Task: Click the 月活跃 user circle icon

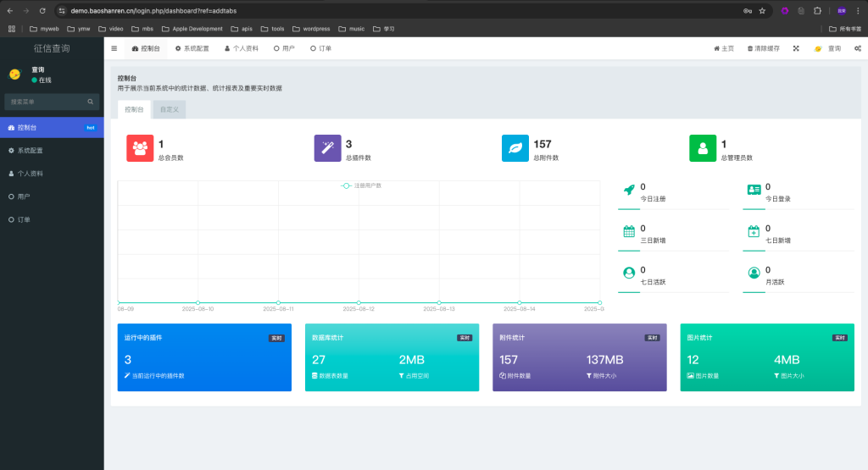Action: click(754, 273)
